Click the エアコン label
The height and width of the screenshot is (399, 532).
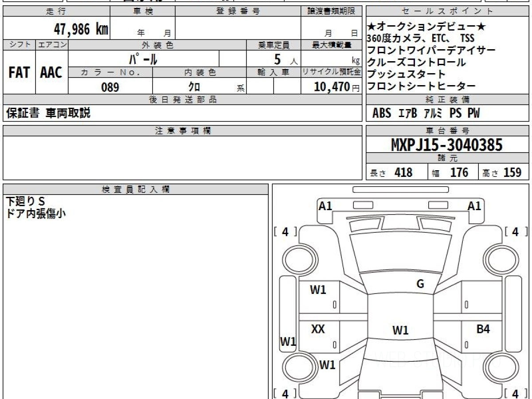52,45
